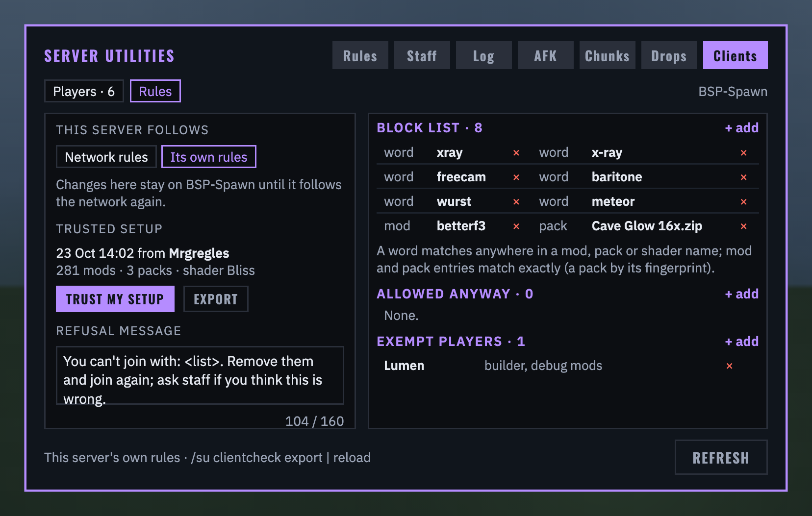The image size is (812, 516).
Task: Edit the refusal message text box
Action: pyautogui.click(x=200, y=375)
